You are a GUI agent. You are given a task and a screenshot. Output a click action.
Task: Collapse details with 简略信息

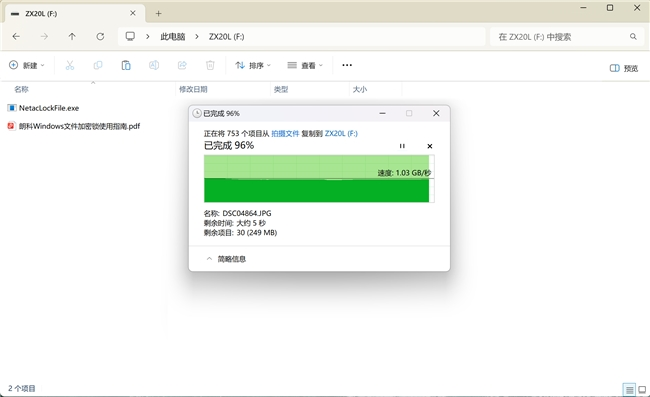click(226, 259)
